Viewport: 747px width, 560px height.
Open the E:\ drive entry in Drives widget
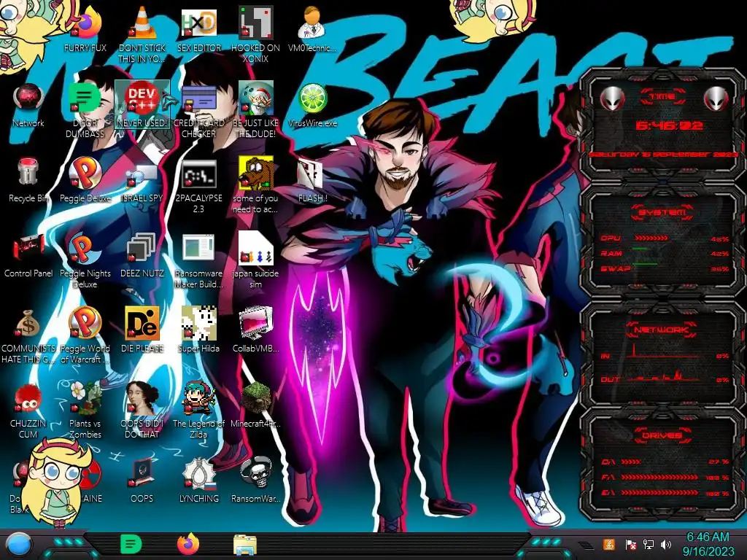665,492
